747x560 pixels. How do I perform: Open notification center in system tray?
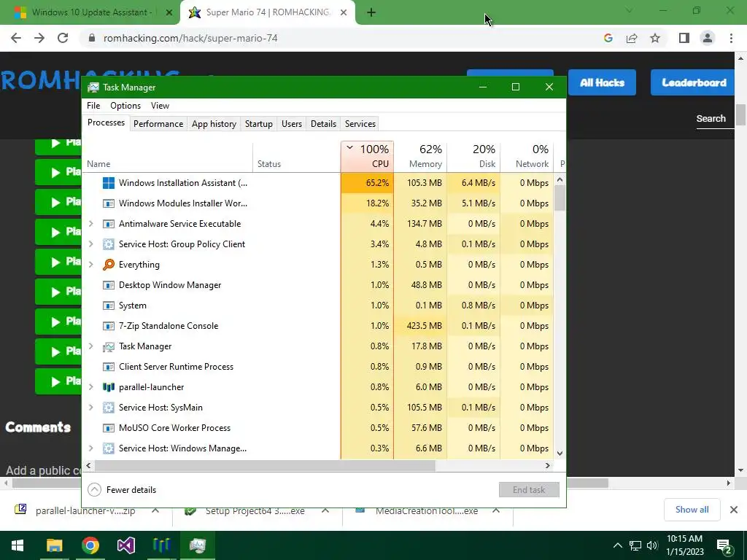coord(724,545)
